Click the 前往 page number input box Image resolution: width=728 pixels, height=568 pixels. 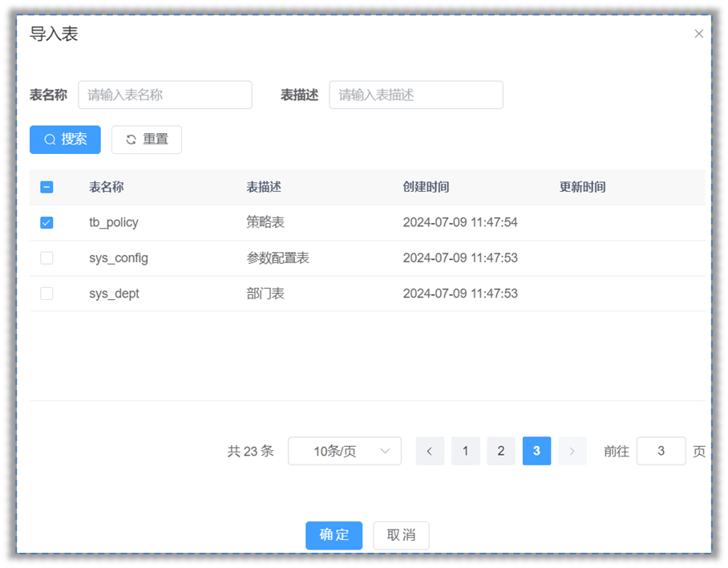(x=661, y=451)
